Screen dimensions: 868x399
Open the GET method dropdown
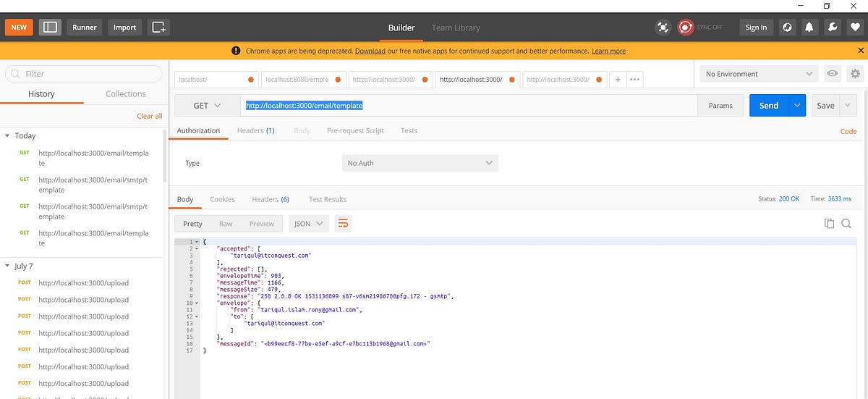208,106
